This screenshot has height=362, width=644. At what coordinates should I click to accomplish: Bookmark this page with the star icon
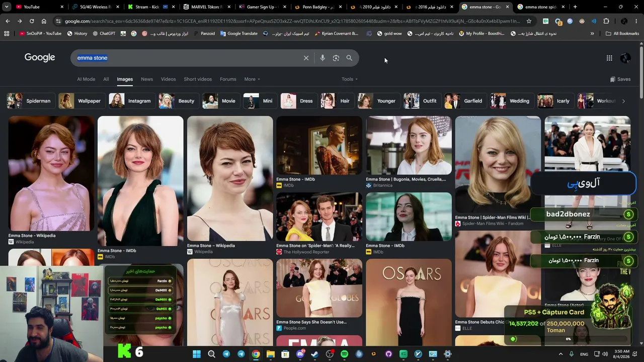(x=529, y=21)
